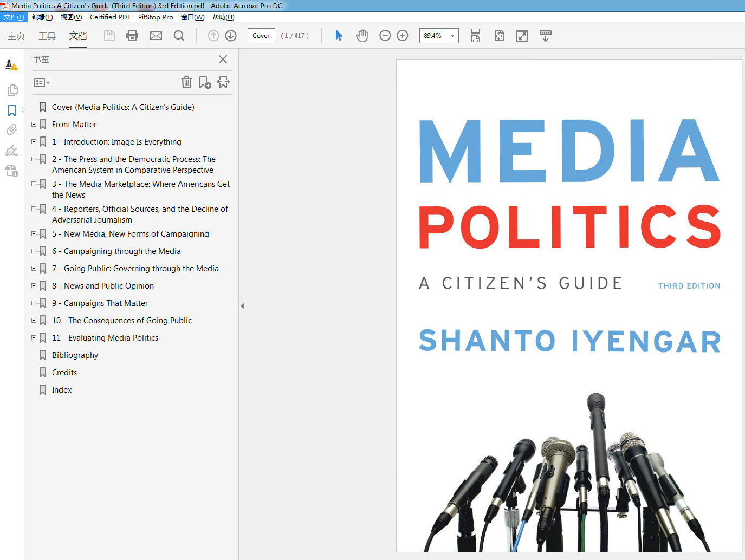Enter full screen mode icon
745x560 pixels.
point(522,36)
